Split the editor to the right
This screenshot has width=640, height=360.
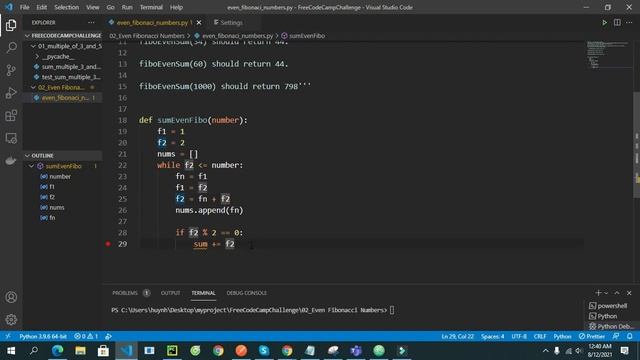pyautogui.click(x=617, y=23)
